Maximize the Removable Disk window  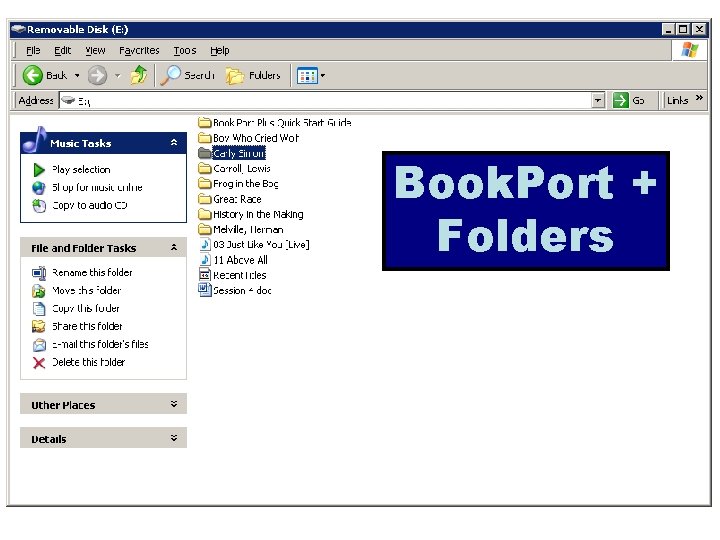683,29
